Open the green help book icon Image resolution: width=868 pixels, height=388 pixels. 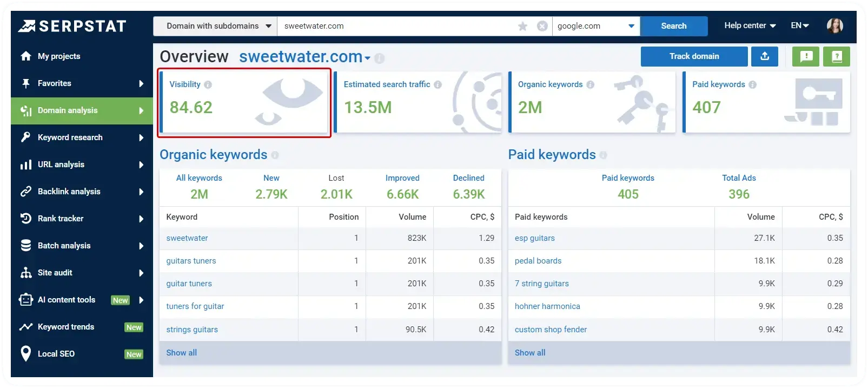coord(837,56)
